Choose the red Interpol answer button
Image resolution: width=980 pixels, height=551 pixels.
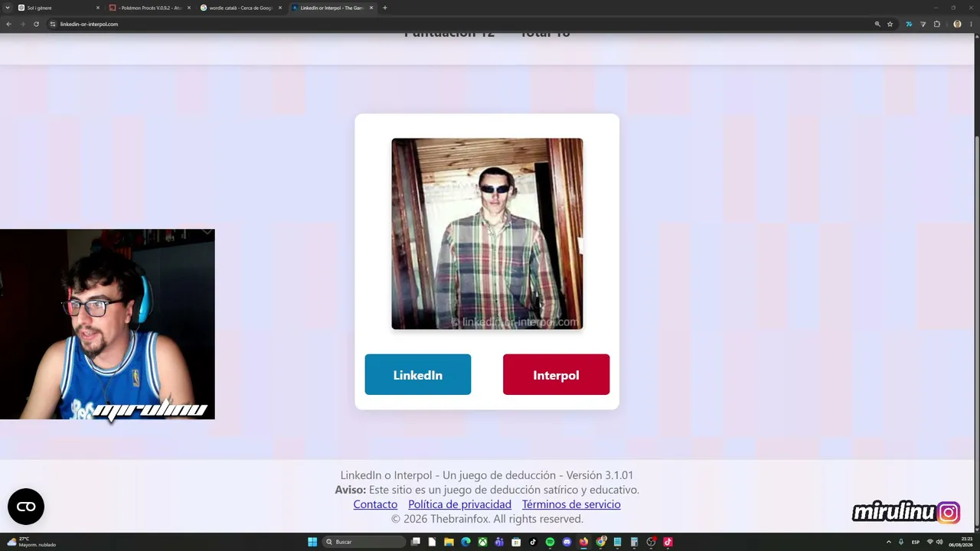[x=556, y=374]
